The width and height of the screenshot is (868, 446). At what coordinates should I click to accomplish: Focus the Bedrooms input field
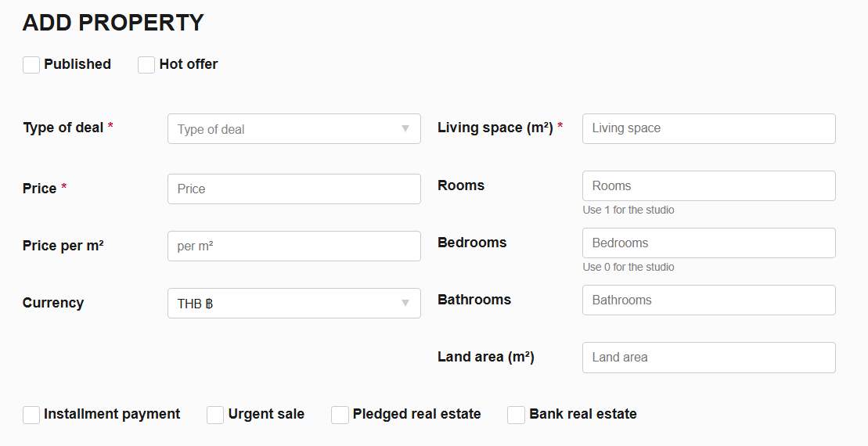click(708, 243)
